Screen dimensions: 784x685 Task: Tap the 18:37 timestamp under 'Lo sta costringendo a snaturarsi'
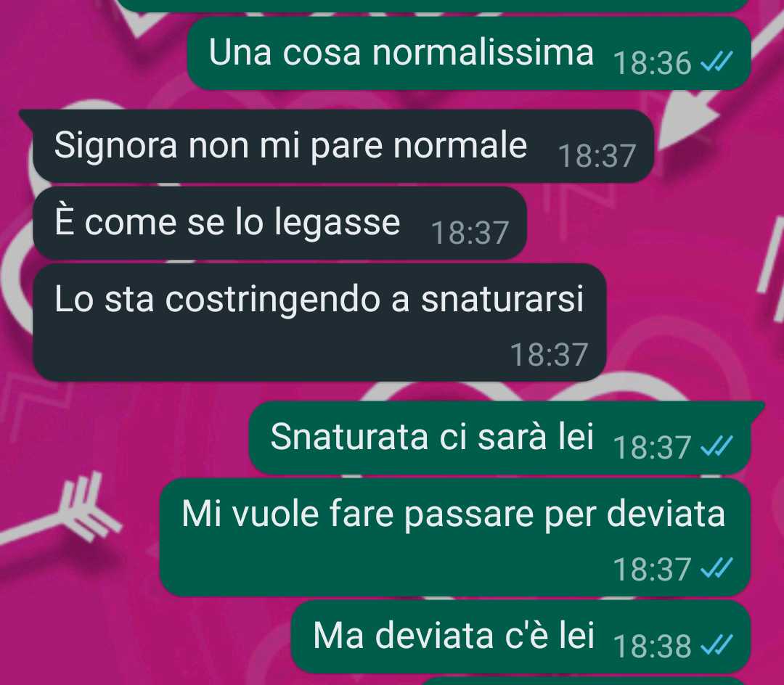549,354
